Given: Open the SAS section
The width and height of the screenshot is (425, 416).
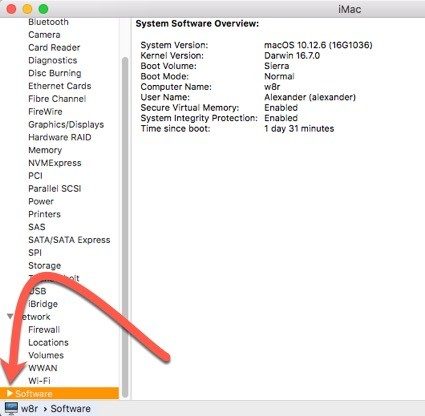Looking at the screenshot, I should pos(37,227).
